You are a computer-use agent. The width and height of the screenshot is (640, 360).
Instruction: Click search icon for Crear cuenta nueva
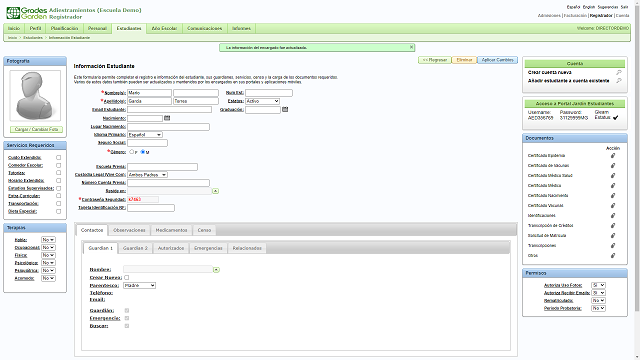(x=619, y=72)
